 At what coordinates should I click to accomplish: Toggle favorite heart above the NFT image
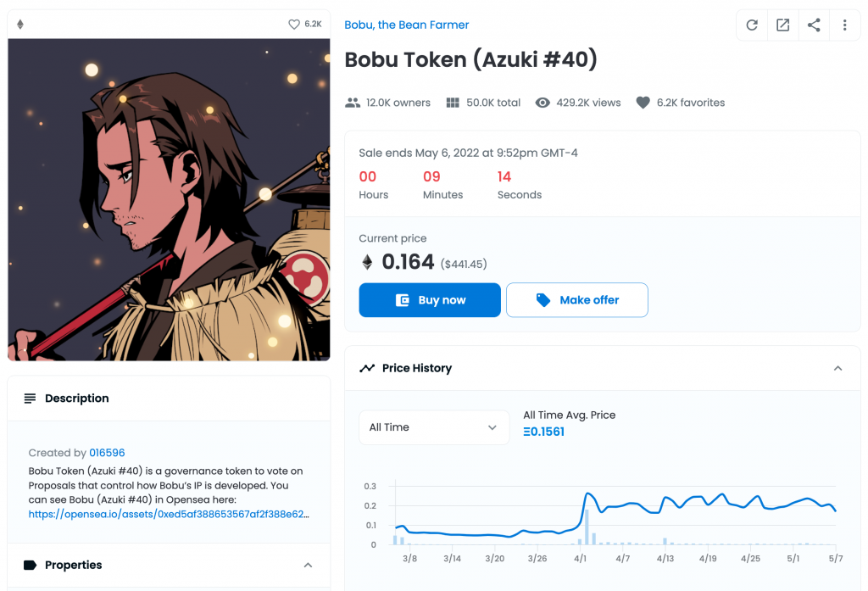tap(294, 25)
